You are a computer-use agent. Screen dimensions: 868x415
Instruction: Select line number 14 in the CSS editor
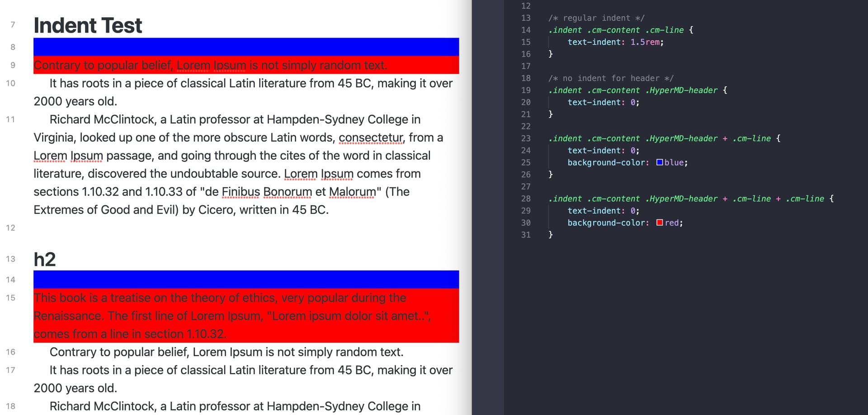point(525,30)
